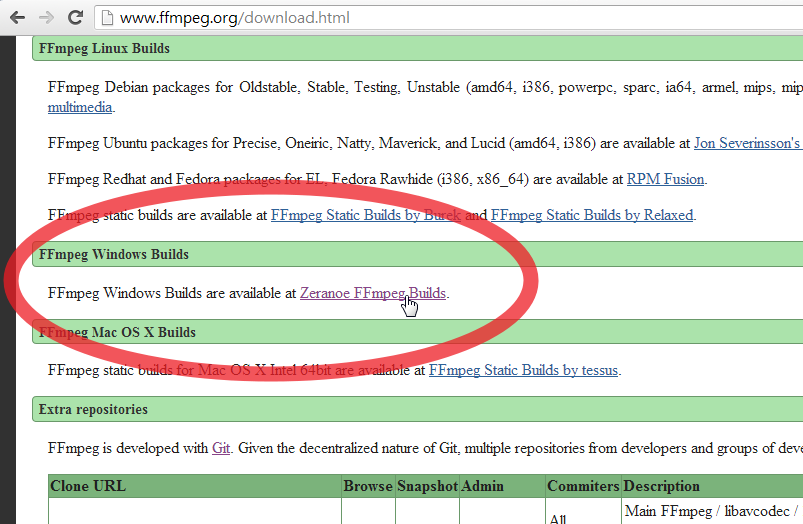Follow the Git link in Extra repositories

tap(221, 448)
